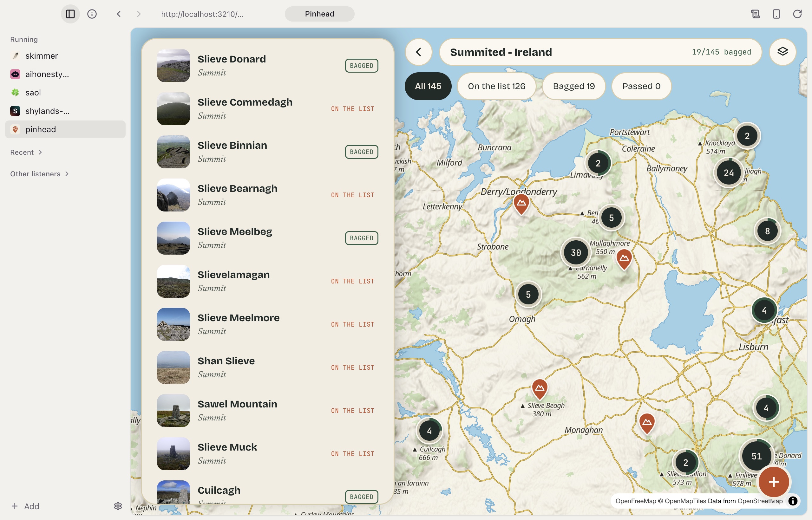Open the skimmer app in sidebar
The width and height of the screenshot is (812, 520).
click(x=65, y=56)
